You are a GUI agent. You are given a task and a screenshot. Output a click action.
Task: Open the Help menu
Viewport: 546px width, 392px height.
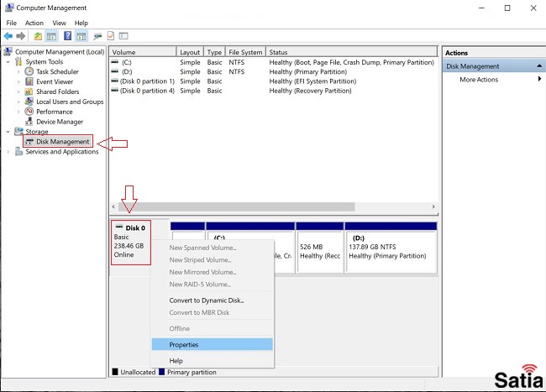(x=81, y=23)
